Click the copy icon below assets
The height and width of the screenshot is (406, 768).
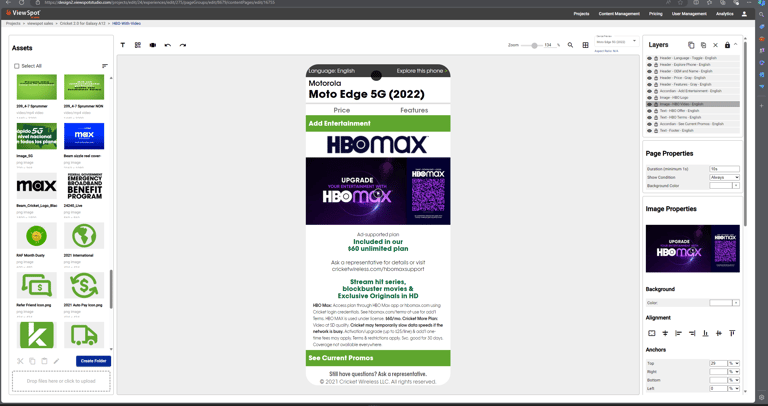pos(32,361)
